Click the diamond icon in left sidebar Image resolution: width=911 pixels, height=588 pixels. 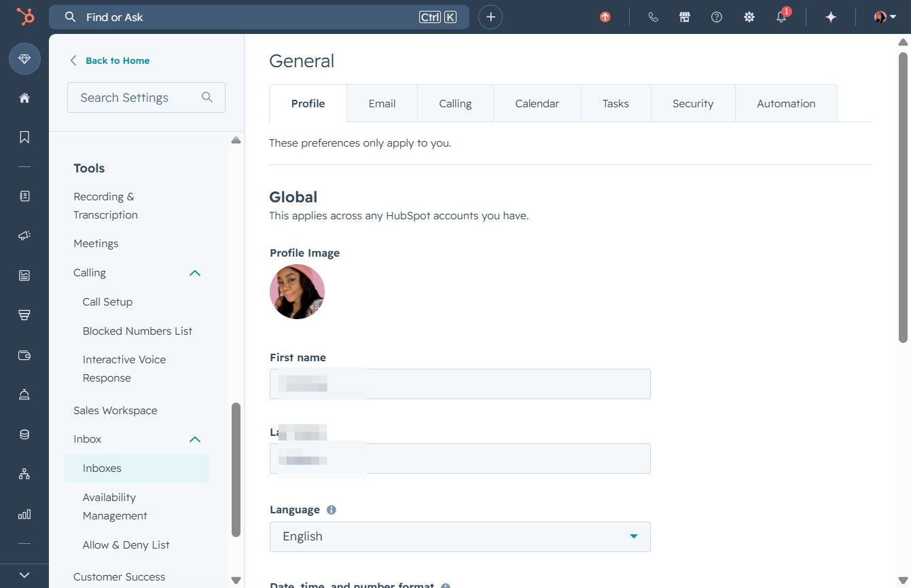coord(24,59)
